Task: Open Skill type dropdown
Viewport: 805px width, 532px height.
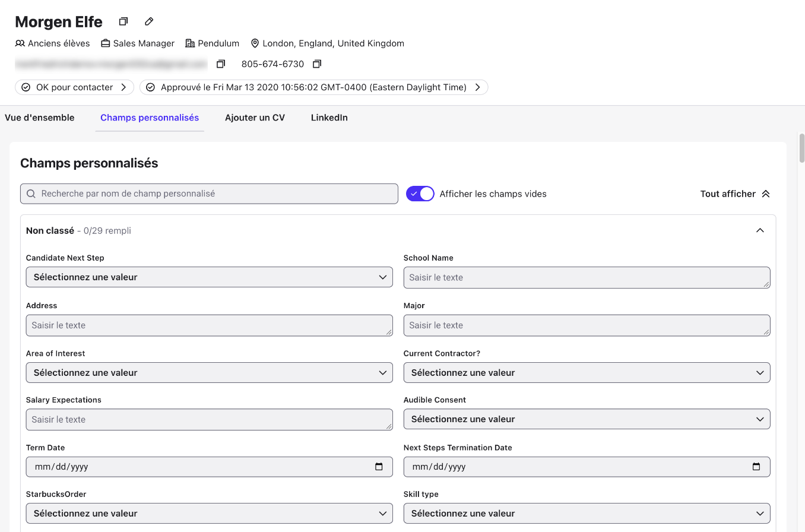Action: point(587,514)
